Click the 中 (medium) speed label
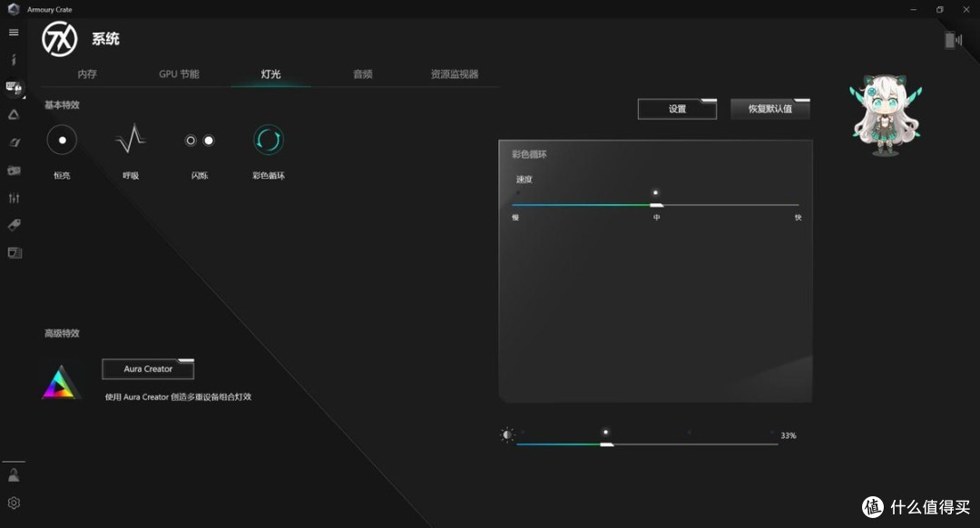The width and height of the screenshot is (980, 528). [x=656, y=218]
